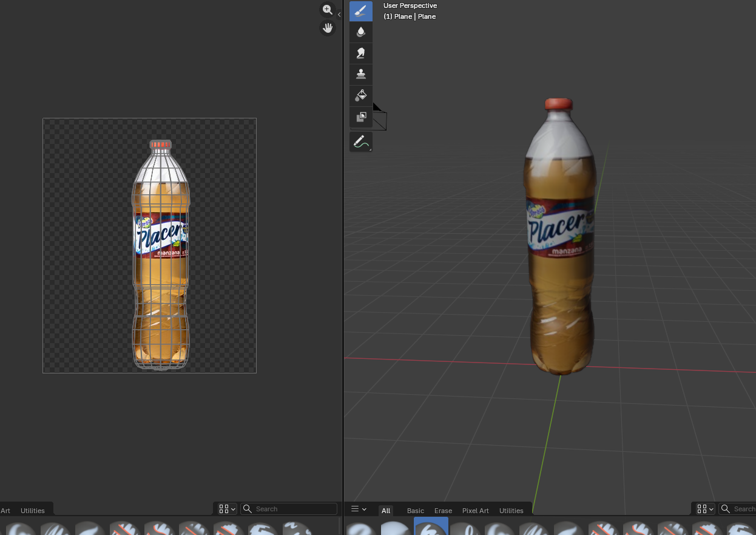Image resolution: width=756 pixels, height=535 pixels.
Task: Open Utilities tab in image editor shelf
Action: coord(33,510)
